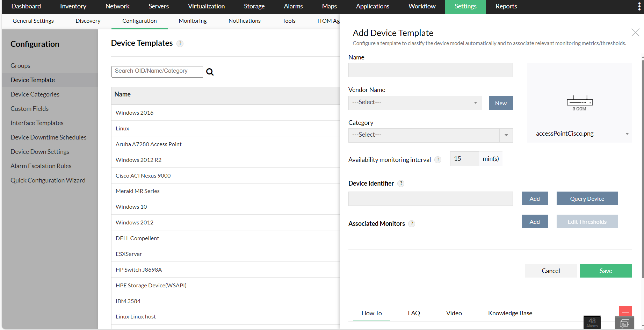The width and height of the screenshot is (644, 330).
Task: Switch to the Reports menu
Action: (x=506, y=6)
